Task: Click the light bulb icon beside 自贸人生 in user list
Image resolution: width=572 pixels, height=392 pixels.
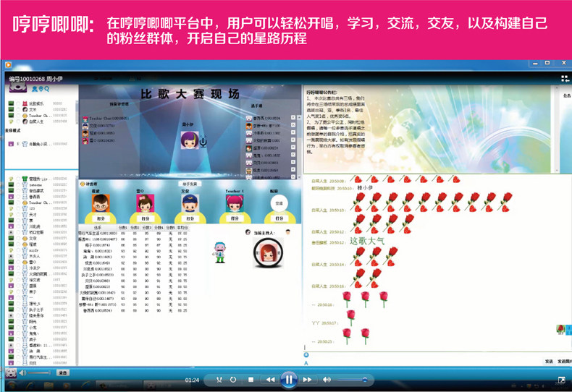Action: [x=12, y=122]
